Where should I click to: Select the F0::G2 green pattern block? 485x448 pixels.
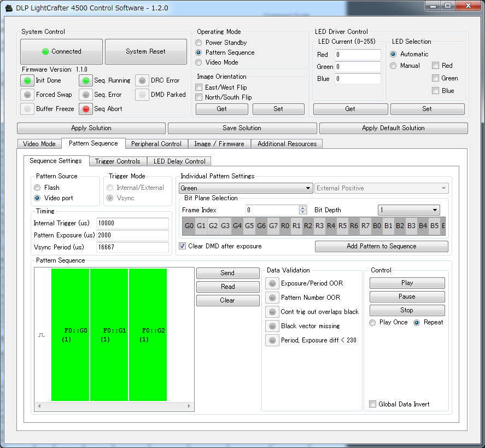coord(148,335)
